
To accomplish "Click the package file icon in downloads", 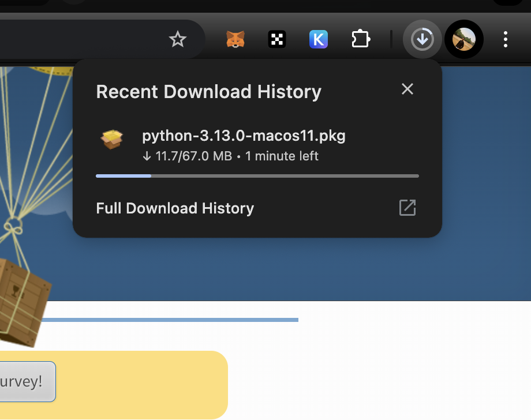I will click(x=112, y=139).
